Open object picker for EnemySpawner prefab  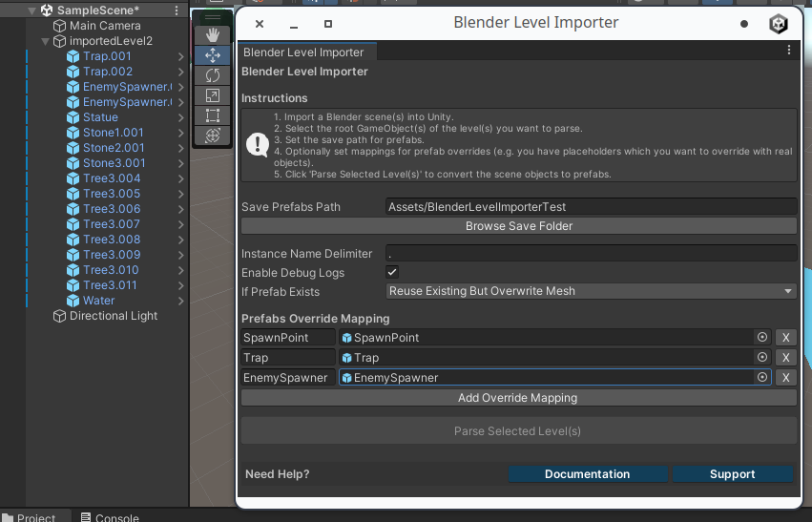[762, 378]
